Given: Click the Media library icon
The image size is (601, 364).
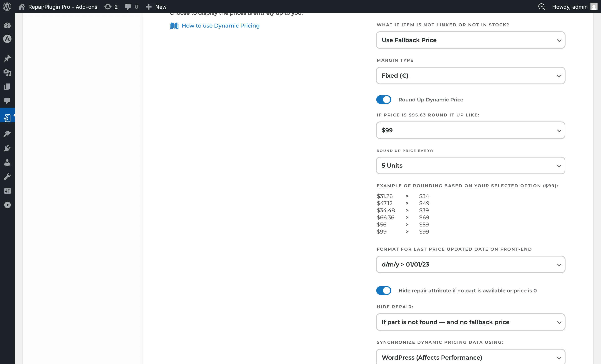Looking at the screenshot, I should (x=7, y=73).
